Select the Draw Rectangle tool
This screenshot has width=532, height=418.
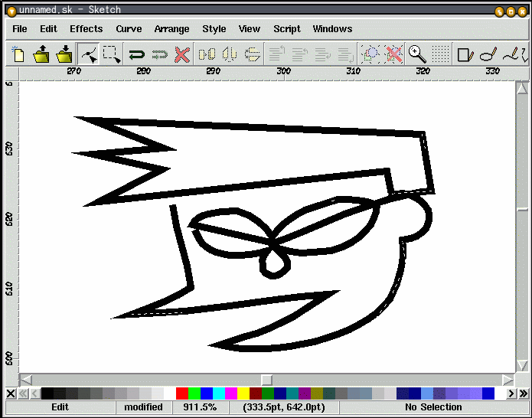465,54
